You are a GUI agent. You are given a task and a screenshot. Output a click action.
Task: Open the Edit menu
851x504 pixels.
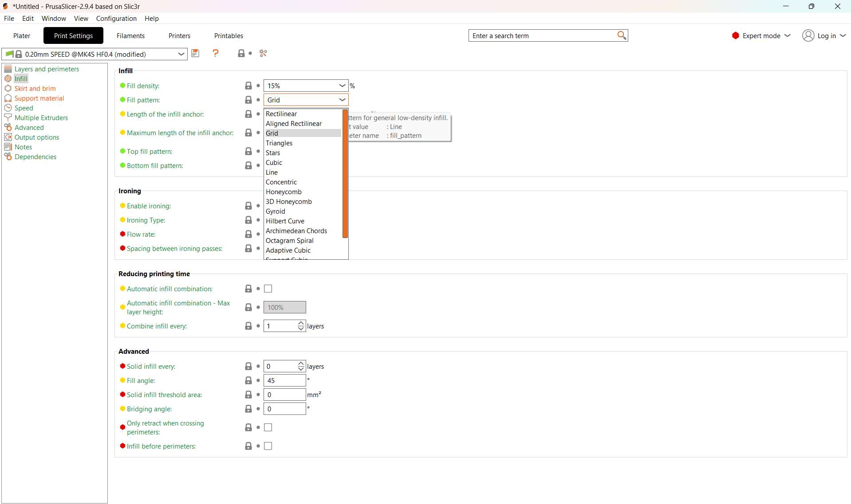(x=28, y=18)
